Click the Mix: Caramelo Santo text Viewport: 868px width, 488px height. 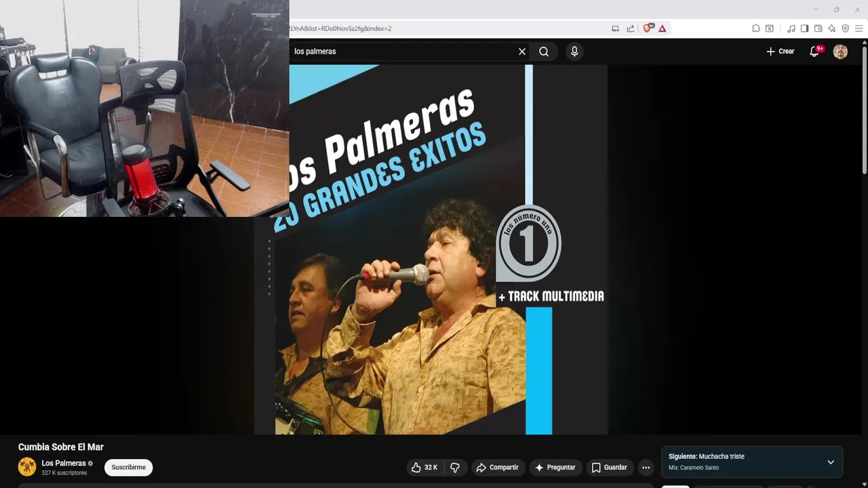[x=694, y=468]
